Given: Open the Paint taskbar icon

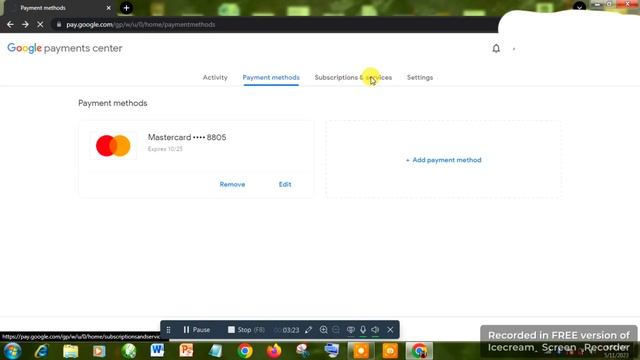Looking at the screenshot, I should [x=303, y=351].
